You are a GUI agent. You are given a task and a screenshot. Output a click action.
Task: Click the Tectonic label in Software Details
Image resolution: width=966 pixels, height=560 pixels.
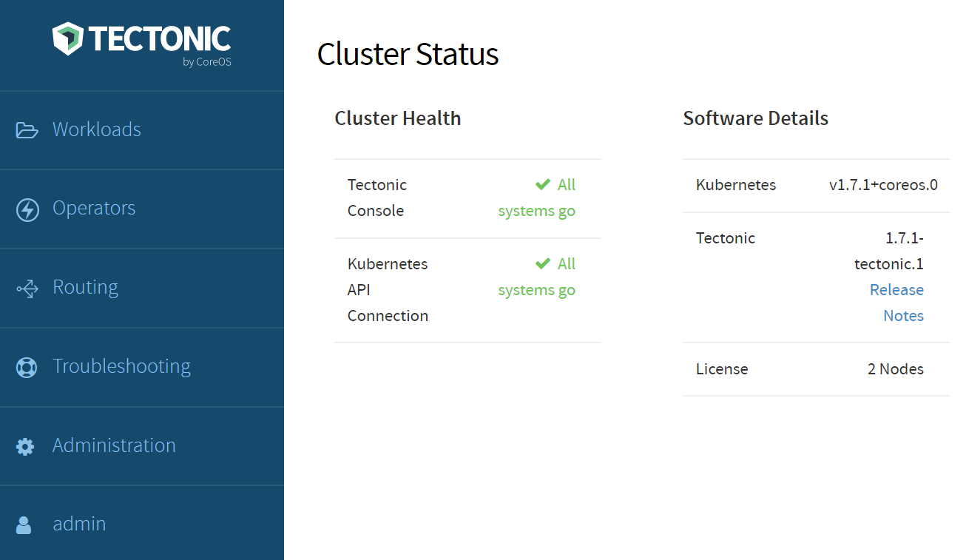[x=726, y=238]
